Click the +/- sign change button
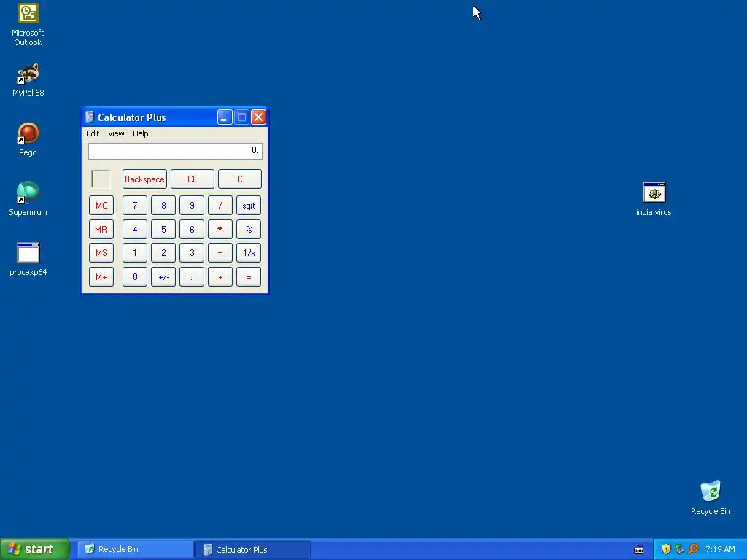747x560 pixels. [163, 276]
